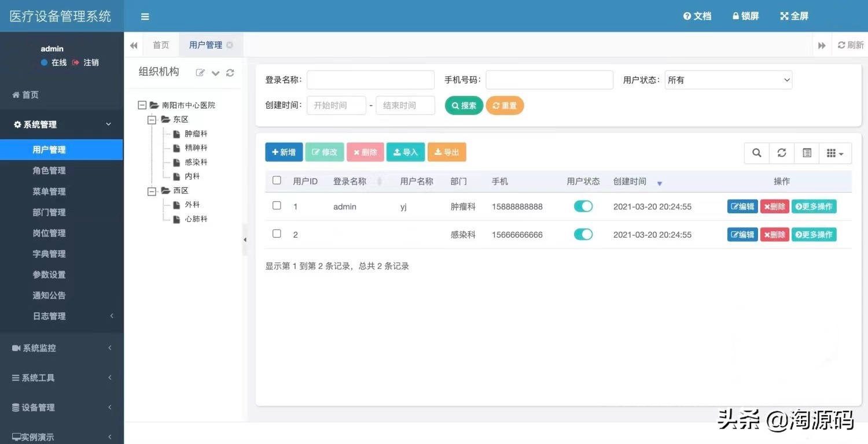The height and width of the screenshot is (444, 868).
Task: Click the edit pencil icon beside 组织机构
Action: tap(201, 72)
